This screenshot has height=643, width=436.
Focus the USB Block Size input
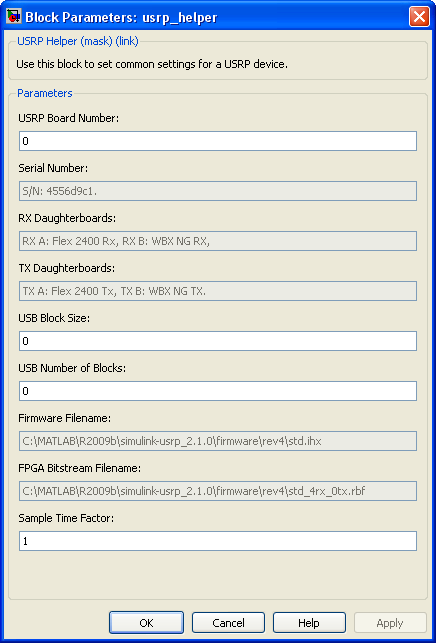[218, 341]
